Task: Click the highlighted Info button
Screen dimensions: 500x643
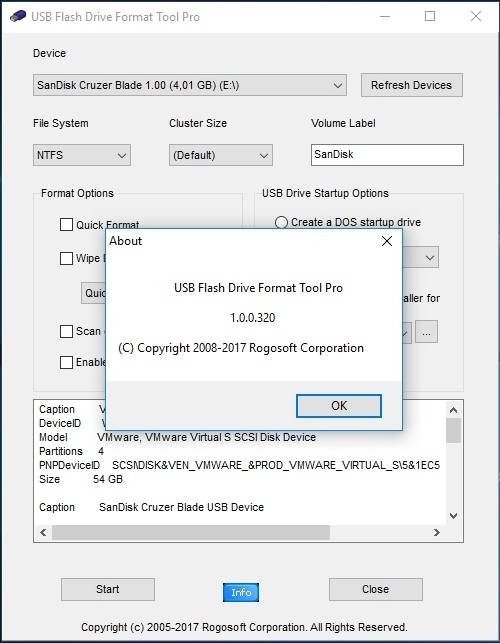Action: coord(241,593)
